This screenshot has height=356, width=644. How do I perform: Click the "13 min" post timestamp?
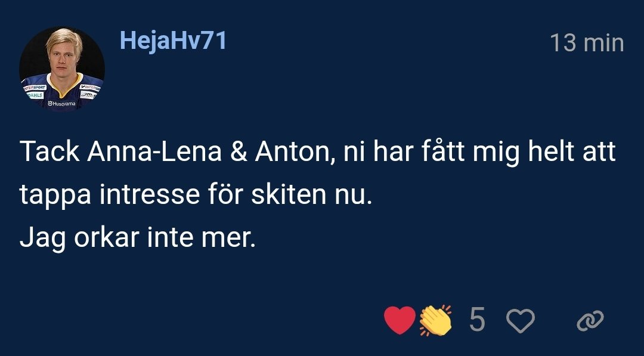coord(586,43)
